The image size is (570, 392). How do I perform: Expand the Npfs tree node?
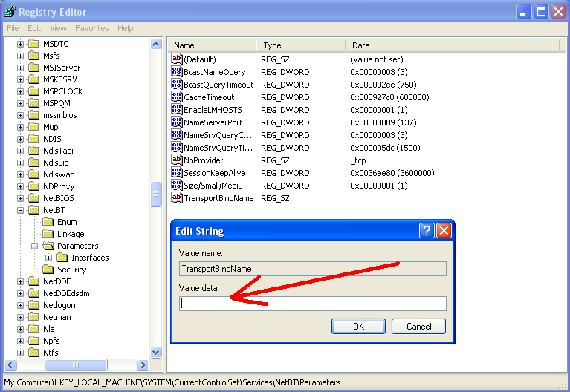pyautogui.click(x=20, y=341)
